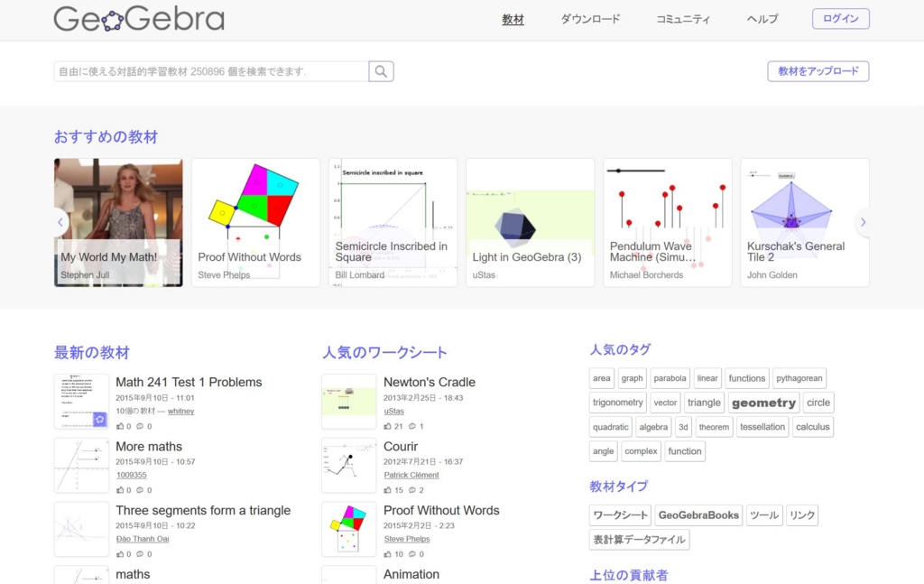Screen dimensions: 924x584
Task: Open the 教材 menu item
Action: pyautogui.click(x=513, y=19)
